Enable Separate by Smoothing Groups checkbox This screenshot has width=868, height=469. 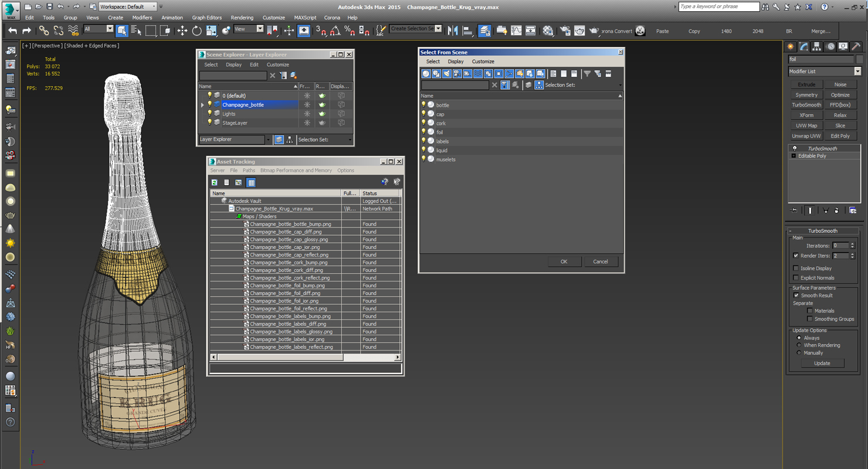click(810, 319)
